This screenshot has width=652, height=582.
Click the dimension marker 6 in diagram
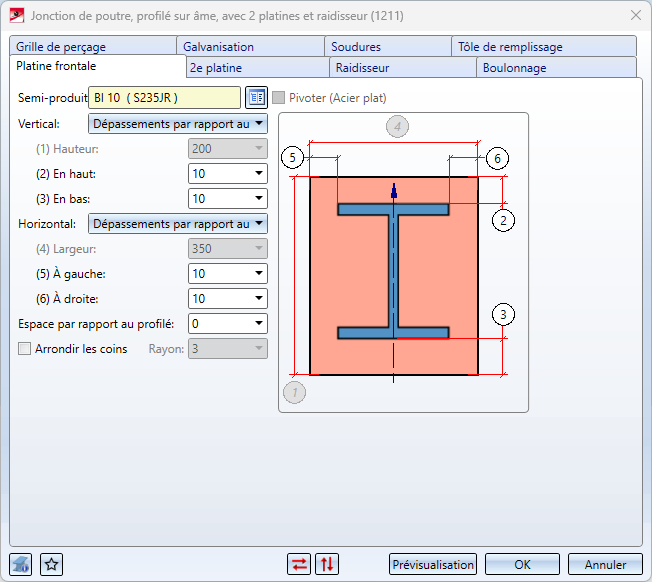(497, 158)
